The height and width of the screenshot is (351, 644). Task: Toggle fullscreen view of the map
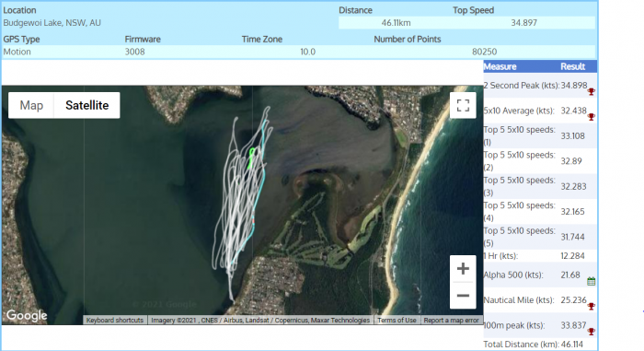[463, 105]
